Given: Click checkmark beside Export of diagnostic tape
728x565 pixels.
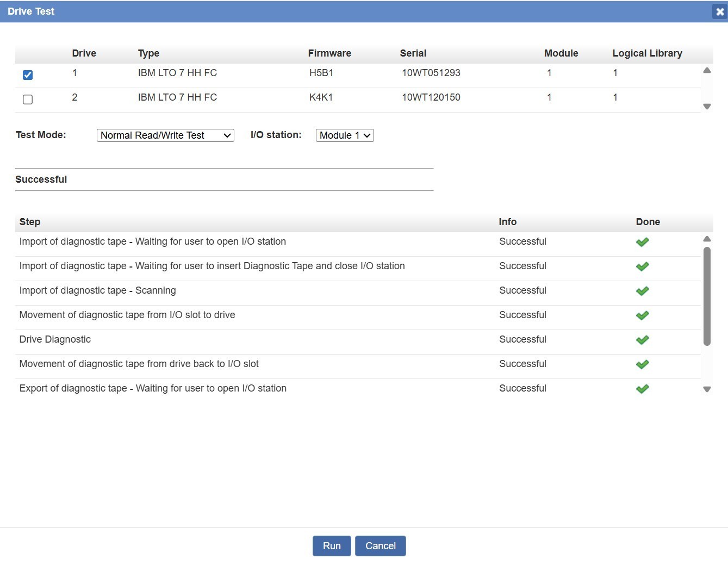Looking at the screenshot, I should coord(642,389).
